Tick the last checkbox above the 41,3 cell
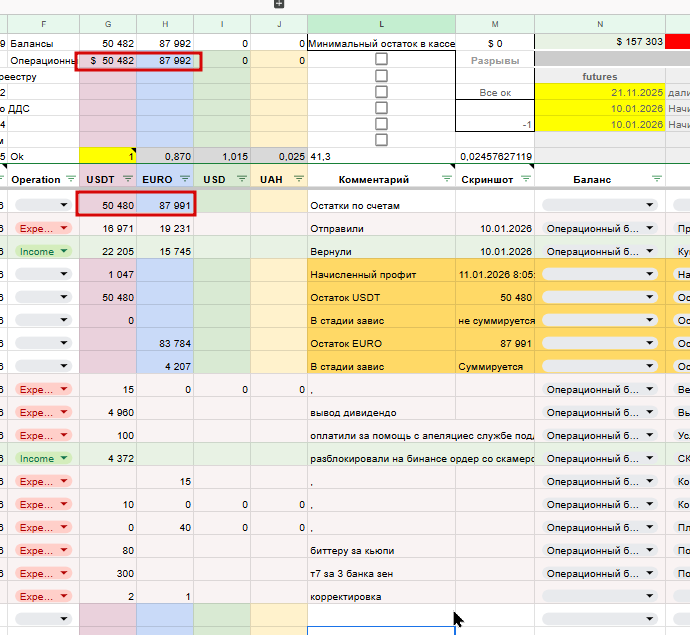The image size is (690, 635). coord(381,140)
